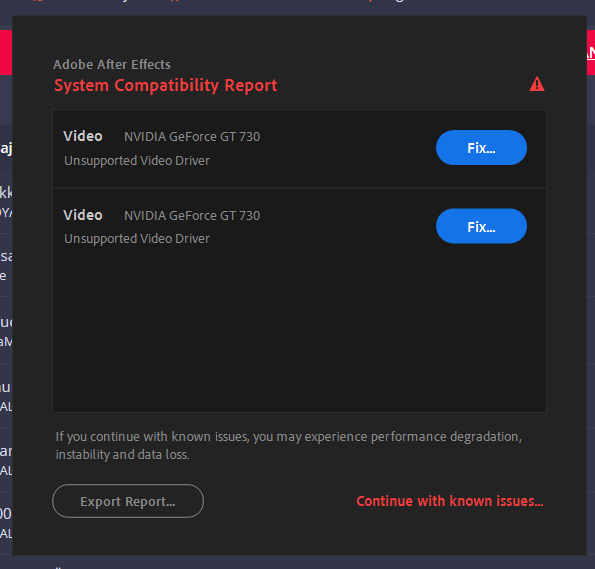Click the performance degradation warning text
The width and height of the screenshot is (595, 569).
coord(289,446)
